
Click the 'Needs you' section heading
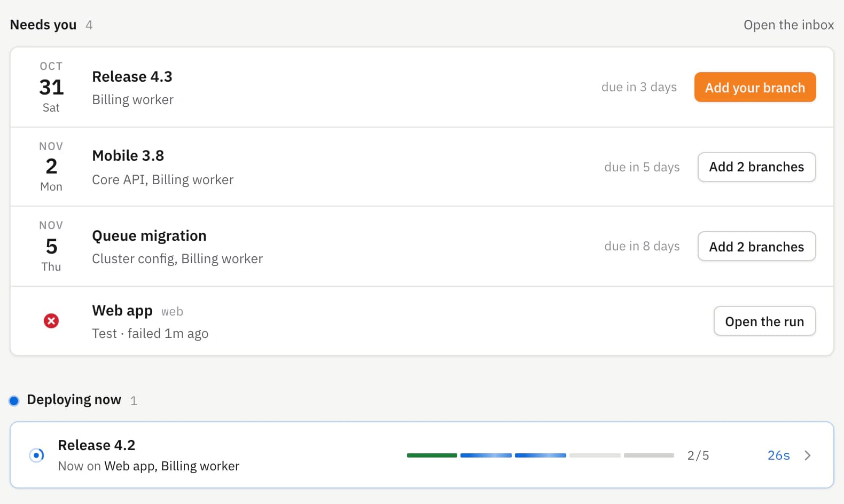pyautogui.click(x=43, y=25)
